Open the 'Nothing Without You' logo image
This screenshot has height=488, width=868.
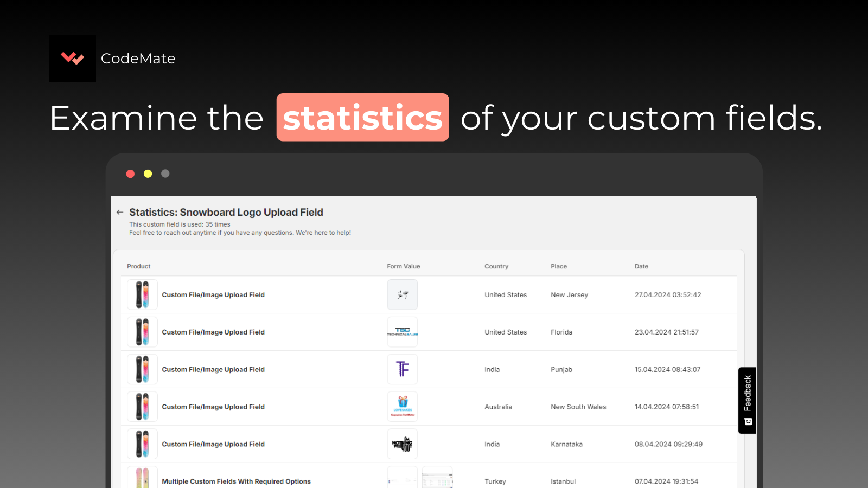pyautogui.click(x=402, y=444)
